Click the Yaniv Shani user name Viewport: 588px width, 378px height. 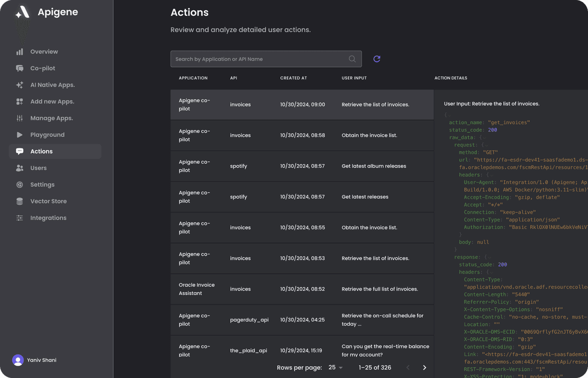pos(42,360)
